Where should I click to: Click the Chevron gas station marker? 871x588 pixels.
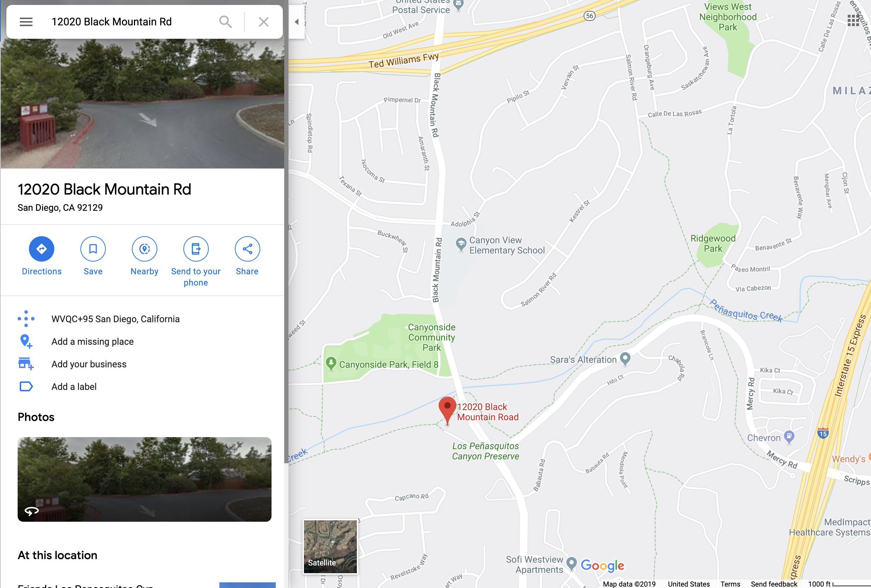pos(789,437)
